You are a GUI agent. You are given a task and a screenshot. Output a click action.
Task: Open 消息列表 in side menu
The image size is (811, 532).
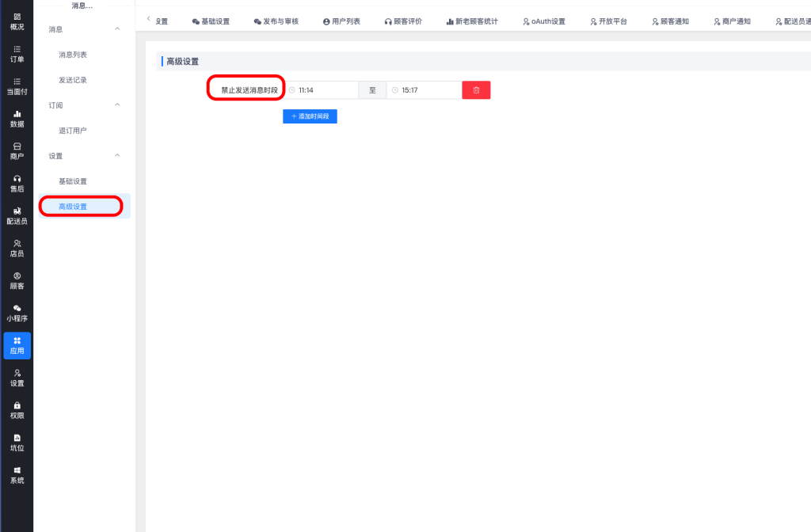73,55
